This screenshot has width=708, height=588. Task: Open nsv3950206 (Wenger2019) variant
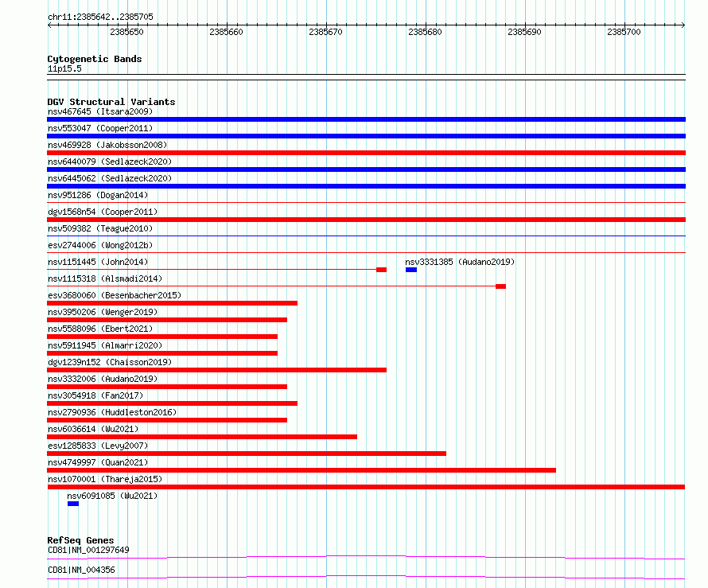click(x=103, y=312)
